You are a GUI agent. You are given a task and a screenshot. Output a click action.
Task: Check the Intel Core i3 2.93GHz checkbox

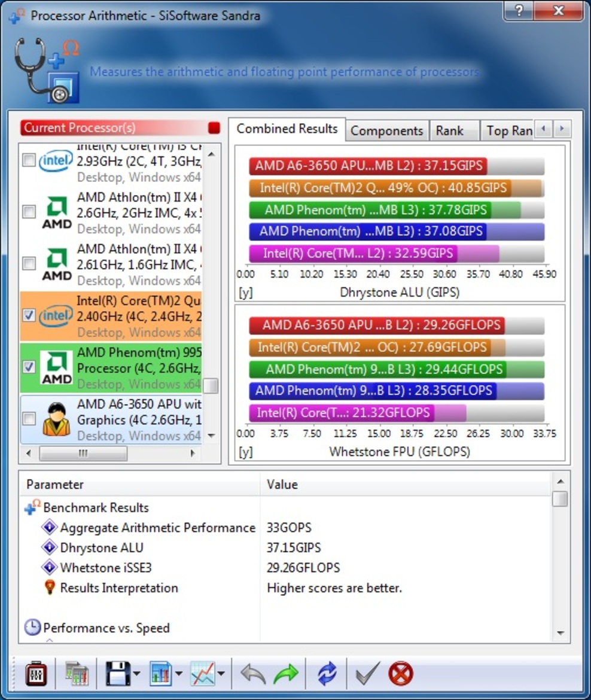(29, 160)
